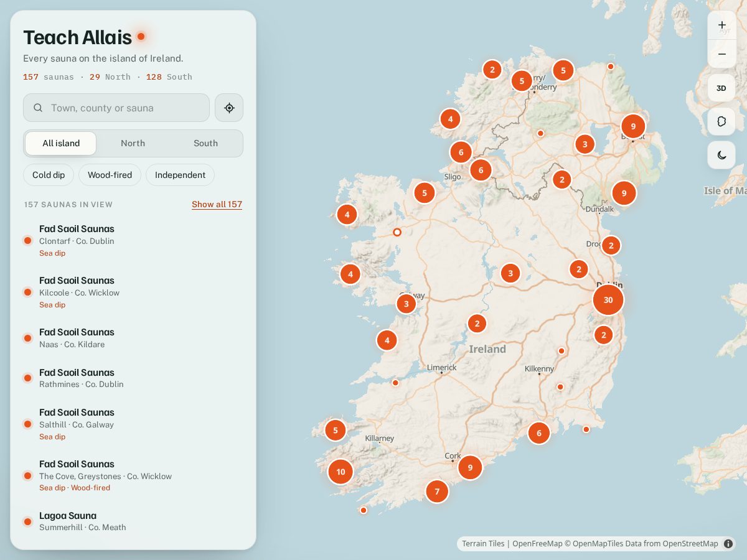Click the 30 sauna cluster near Dublin
This screenshot has height=560, width=747.
tap(608, 300)
